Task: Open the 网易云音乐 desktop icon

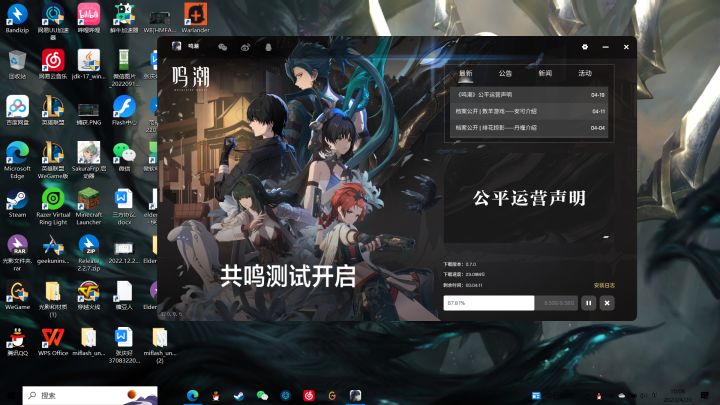Action: click(53, 64)
